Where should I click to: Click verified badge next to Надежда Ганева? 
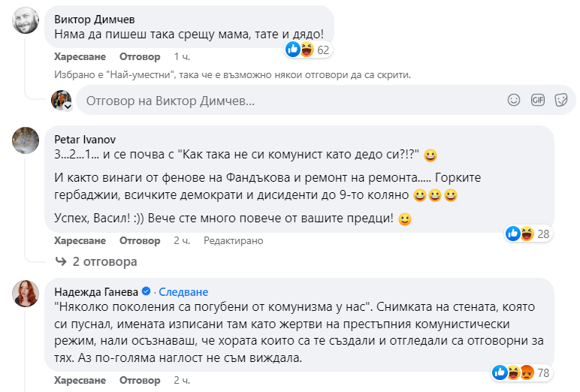[x=147, y=291]
